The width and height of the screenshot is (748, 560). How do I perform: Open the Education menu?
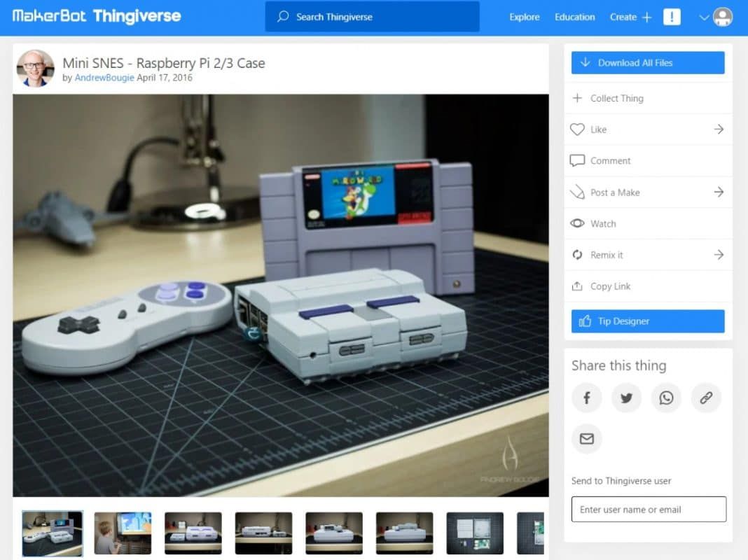click(574, 17)
